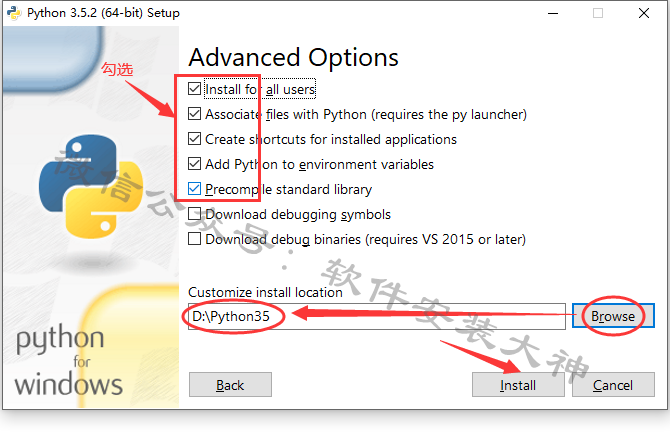Viewport: 670px width, 441px height.
Task: Uncheck Associate files with Python option
Action: [194, 114]
